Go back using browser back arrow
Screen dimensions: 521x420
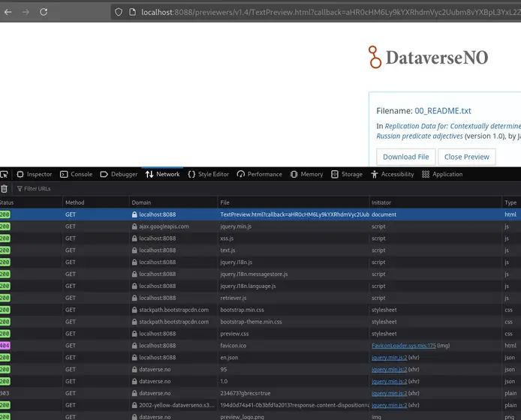[7, 12]
